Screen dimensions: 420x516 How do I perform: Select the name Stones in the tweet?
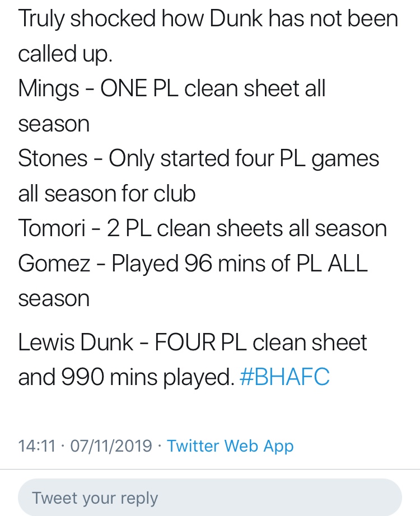coord(53,158)
